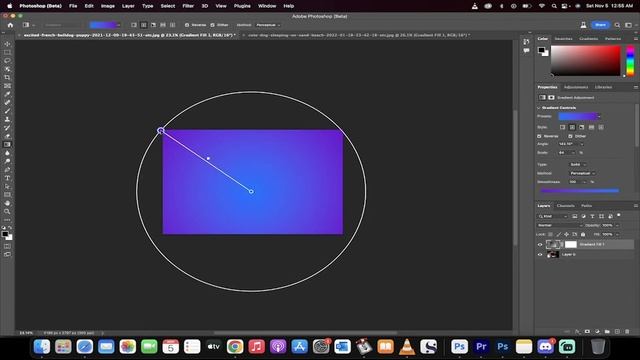This screenshot has width=640, height=360.
Task: Switch to the Paths tab
Action: click(587, 206)
